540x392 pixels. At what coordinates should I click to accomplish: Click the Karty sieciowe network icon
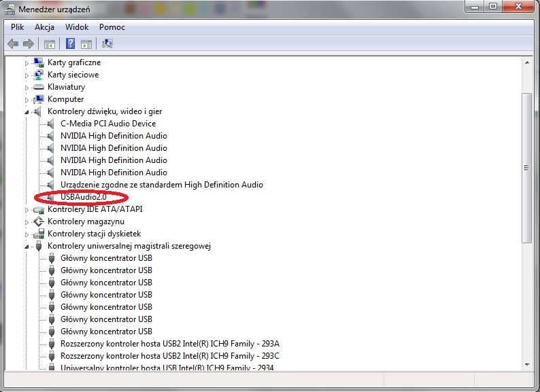tap(39, 75)
